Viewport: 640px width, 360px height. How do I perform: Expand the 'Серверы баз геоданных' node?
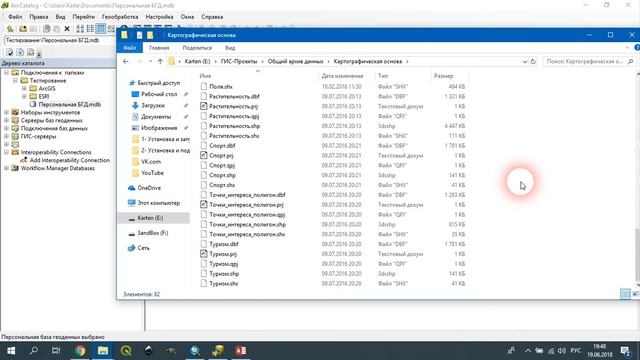[x=7, y=120]
